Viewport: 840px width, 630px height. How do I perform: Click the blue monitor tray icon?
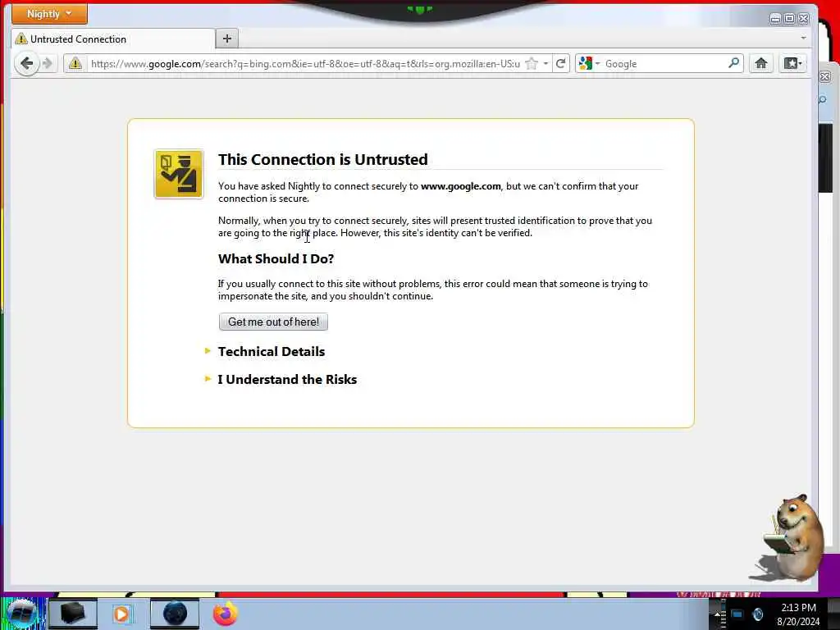[737, 614]
